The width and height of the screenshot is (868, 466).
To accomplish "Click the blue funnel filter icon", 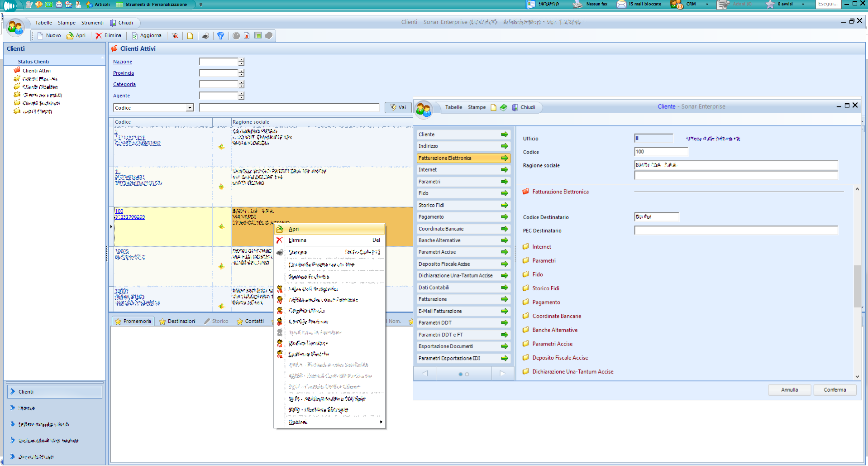I will [x=220, y=36].
